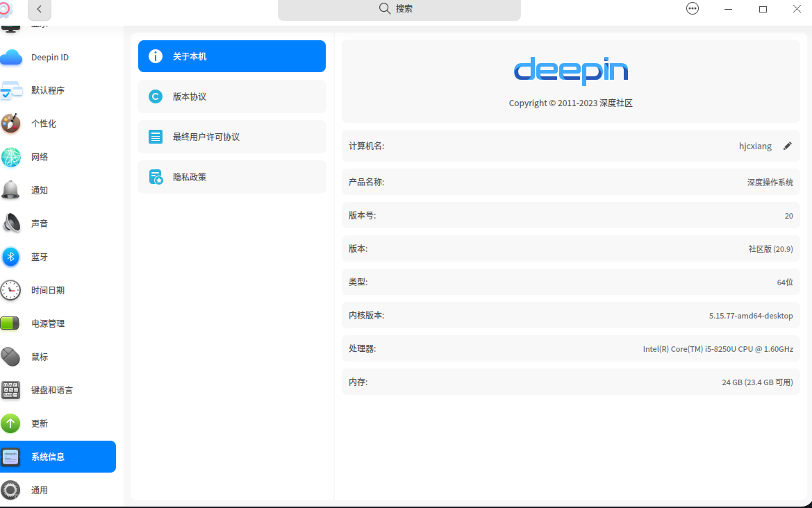Click the 时间日期 sidebar label

point(48,290)
